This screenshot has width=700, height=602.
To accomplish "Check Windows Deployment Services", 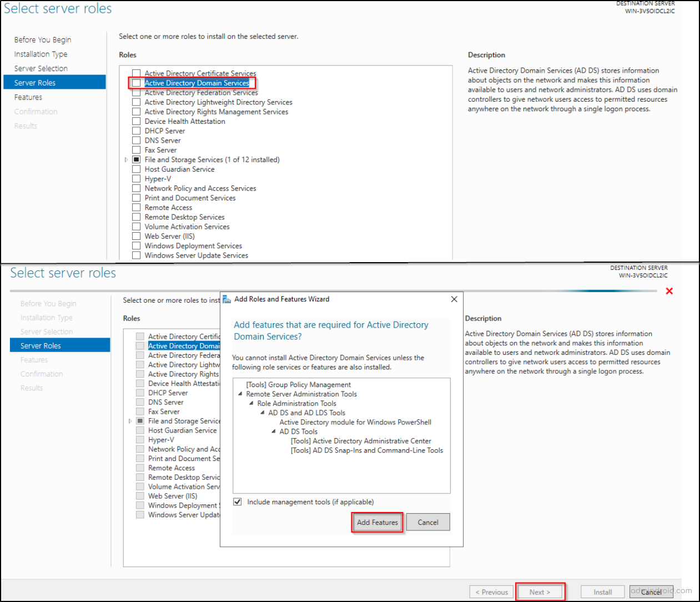I will pyautogui.click(x=136, y=245).
